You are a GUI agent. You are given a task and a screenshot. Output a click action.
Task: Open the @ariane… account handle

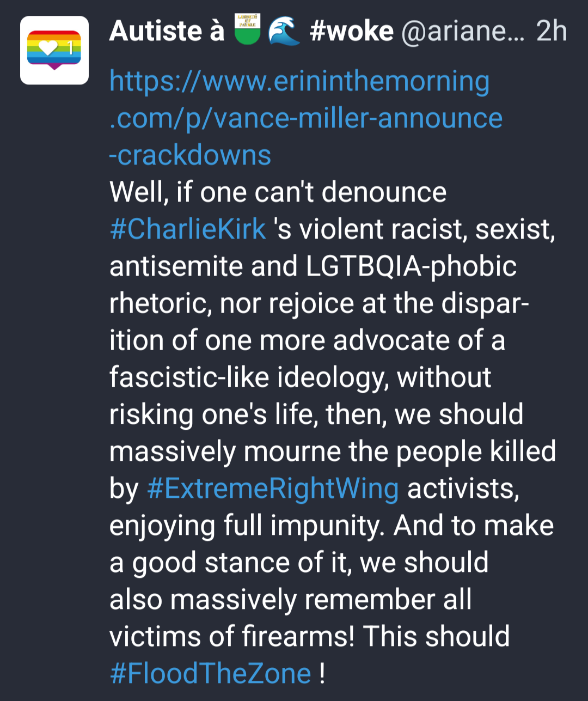463,32
